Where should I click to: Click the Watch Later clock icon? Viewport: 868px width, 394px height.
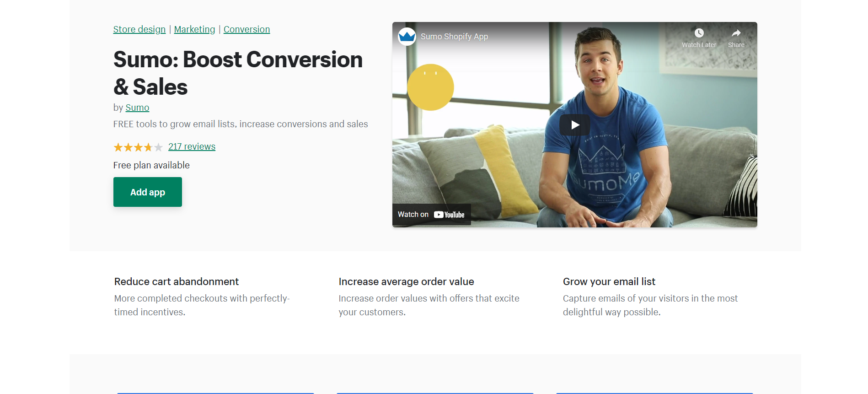pyautogui.click(x=699, y=33)
